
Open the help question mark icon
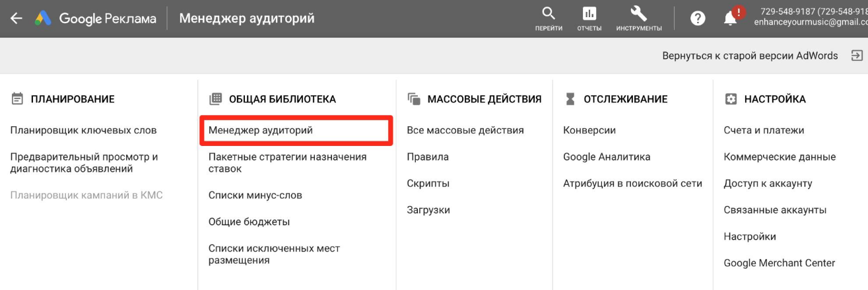click(698, 19)
